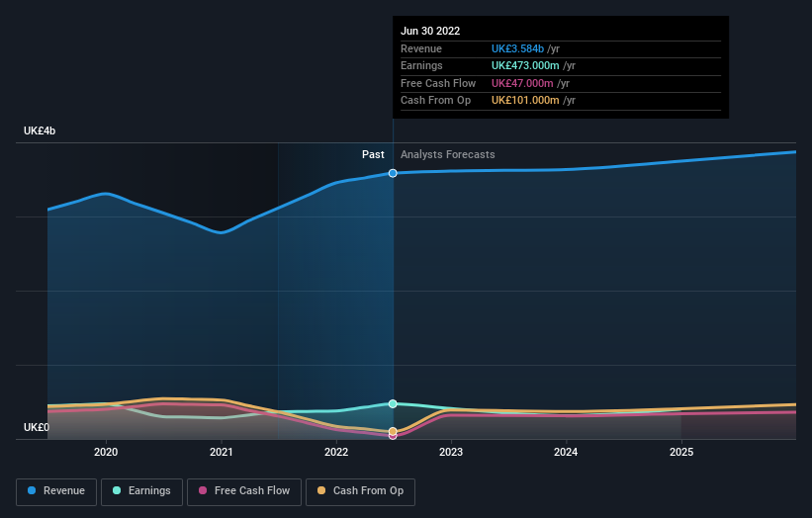Click the 2025 x-axis label
Screen dimensions: 812x518
681,453
